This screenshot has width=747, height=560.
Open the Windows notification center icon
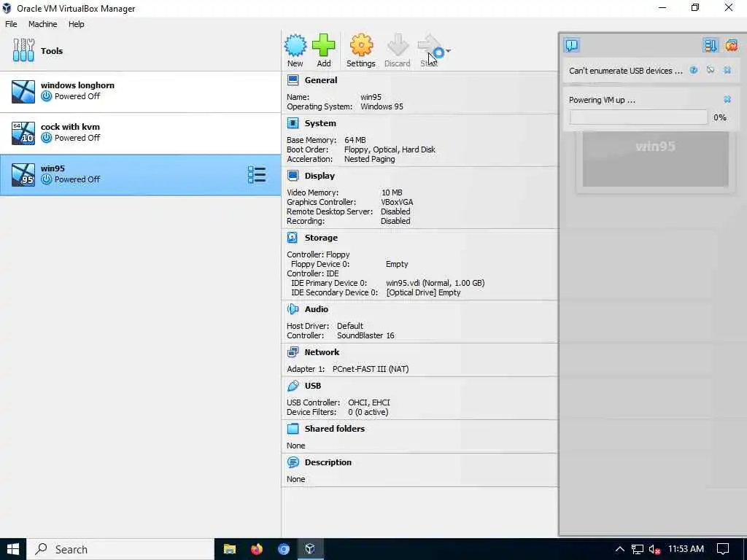(x=723, y=549)
